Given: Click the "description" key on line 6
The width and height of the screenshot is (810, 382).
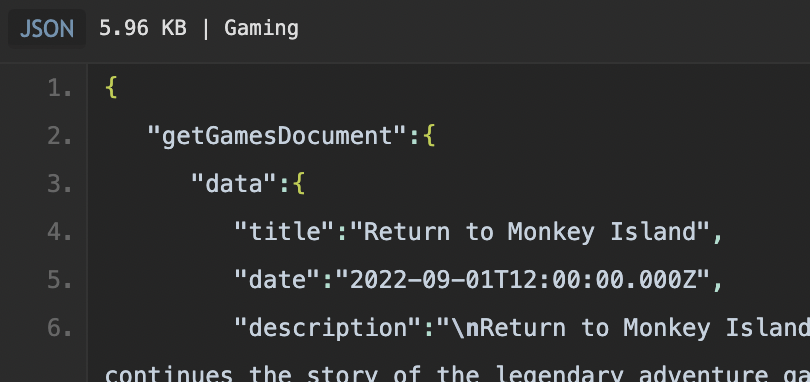Looking at the screenshot, I should tap(329, 328).
